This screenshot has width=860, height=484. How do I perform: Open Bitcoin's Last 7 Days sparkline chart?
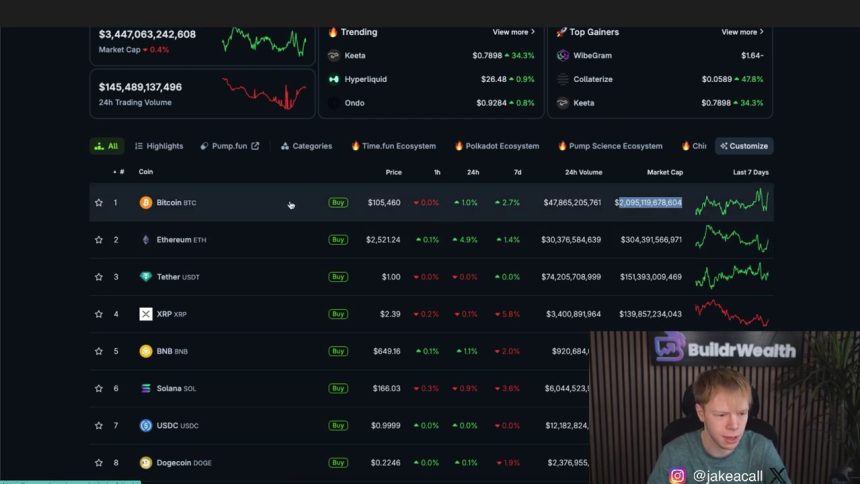732,203
